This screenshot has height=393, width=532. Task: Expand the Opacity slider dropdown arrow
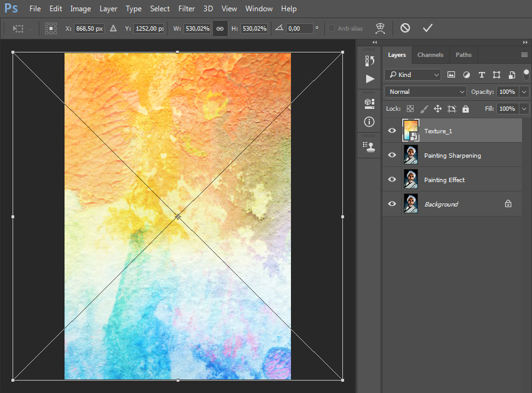click(x=524, y=92)
